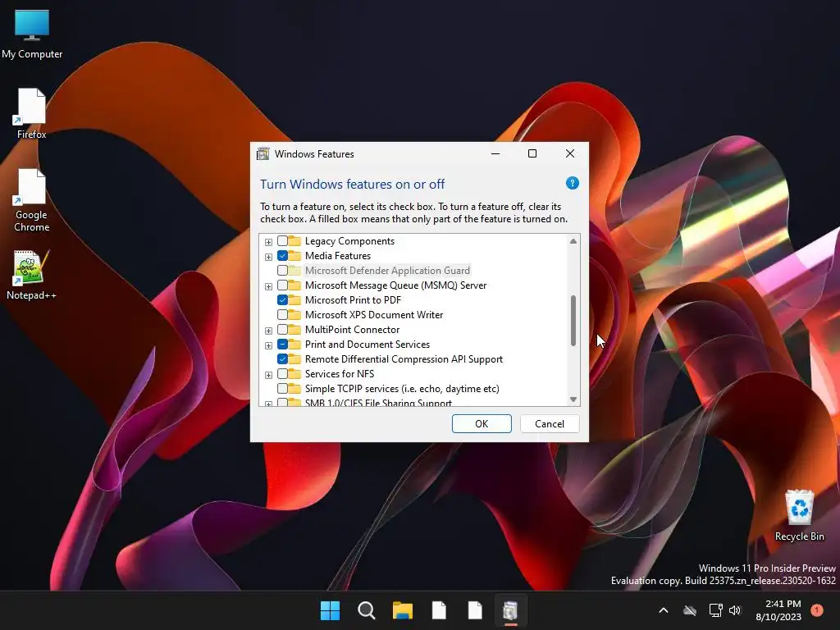Open the Firefox desktop shortcut
The height and width of the screenshot is (630, 840).
(32, 113)
